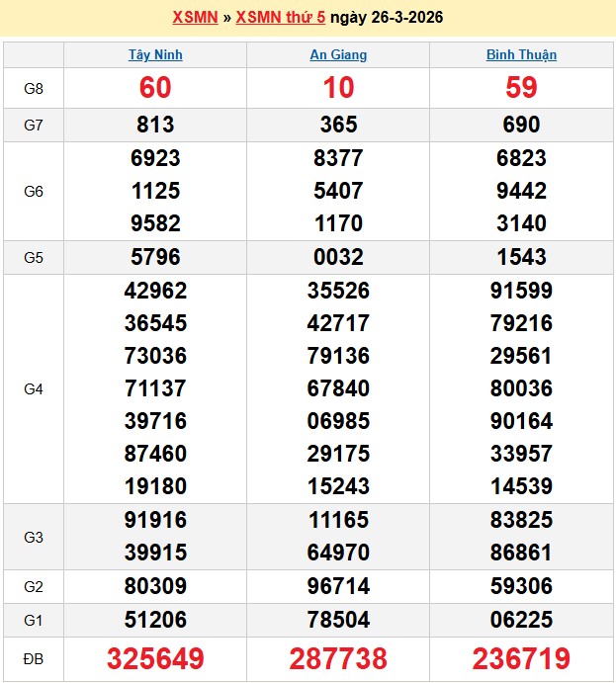Image resolution: width=616 pixels, height=683 pixels.
Task: Open the Tây Ninh province link
Action: click(155, 54)
